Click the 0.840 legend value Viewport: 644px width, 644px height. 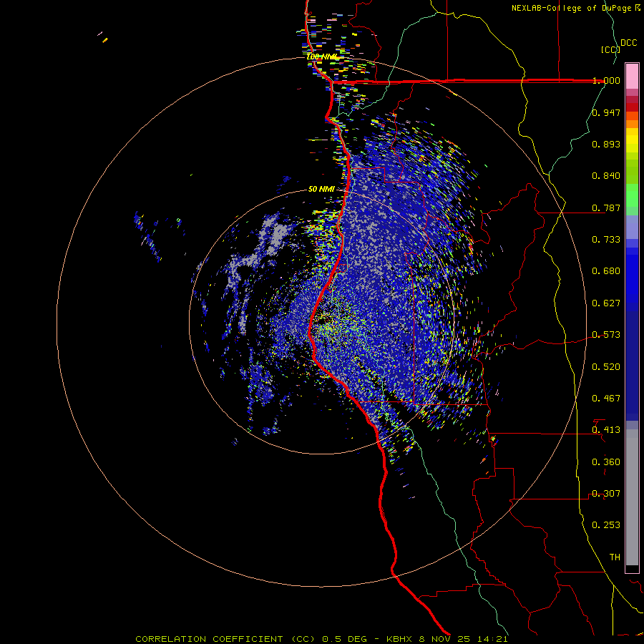click(606, 176)
